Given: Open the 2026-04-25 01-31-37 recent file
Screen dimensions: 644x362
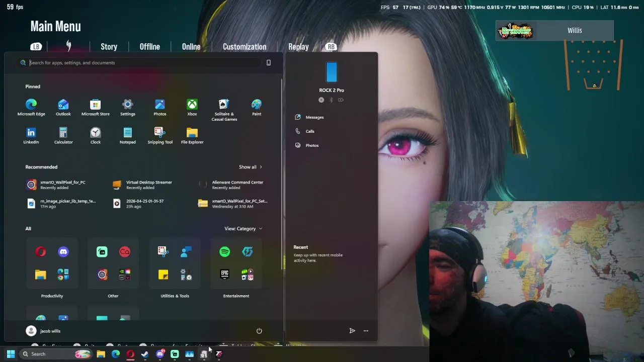Looking at the screenshot, I should pyautogui.click(x=138, y=204).
